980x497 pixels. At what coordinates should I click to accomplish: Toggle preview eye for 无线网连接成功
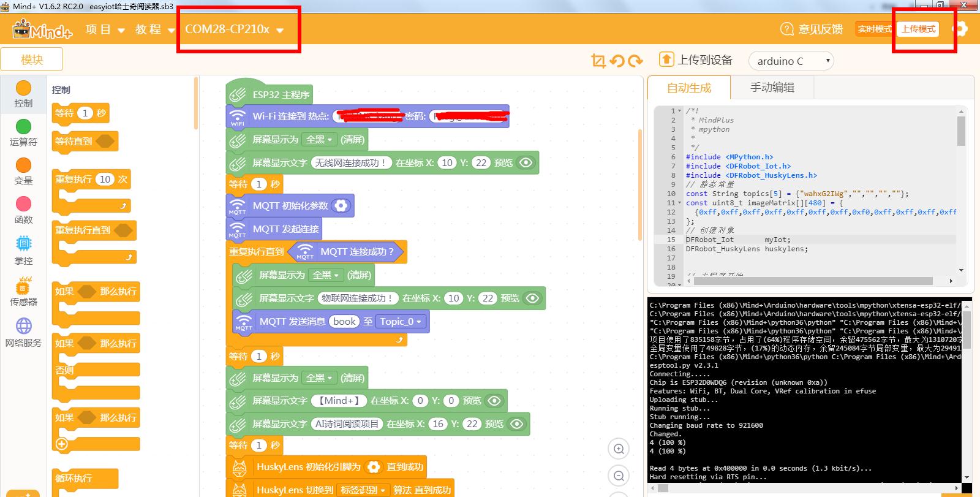pos(526,163)
